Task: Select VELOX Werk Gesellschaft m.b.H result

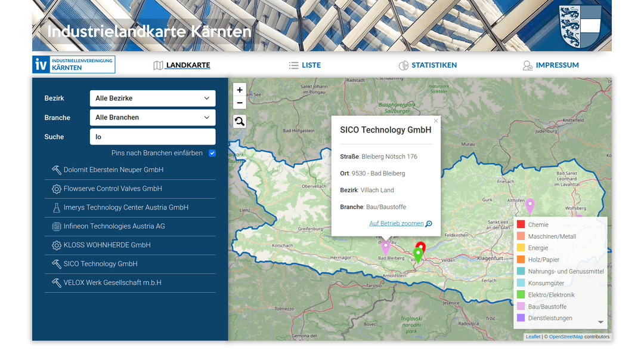Action: (130, 283)
